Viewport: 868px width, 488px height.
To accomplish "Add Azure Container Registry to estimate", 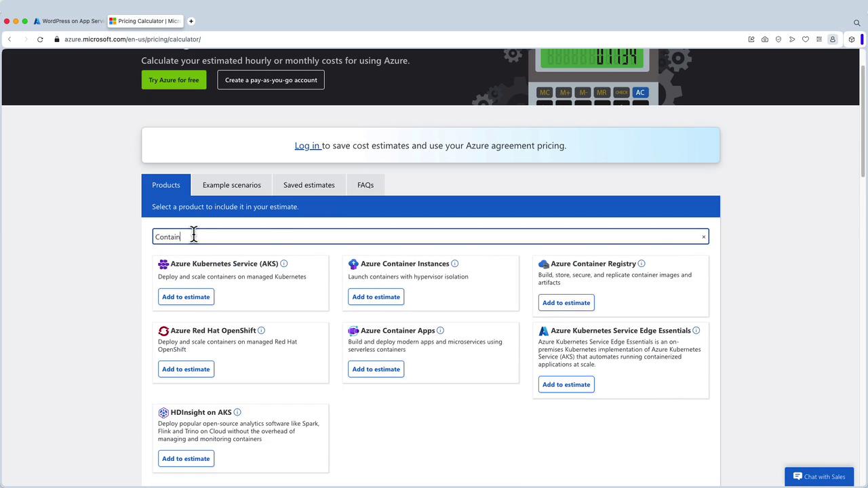I will [566, 303].
